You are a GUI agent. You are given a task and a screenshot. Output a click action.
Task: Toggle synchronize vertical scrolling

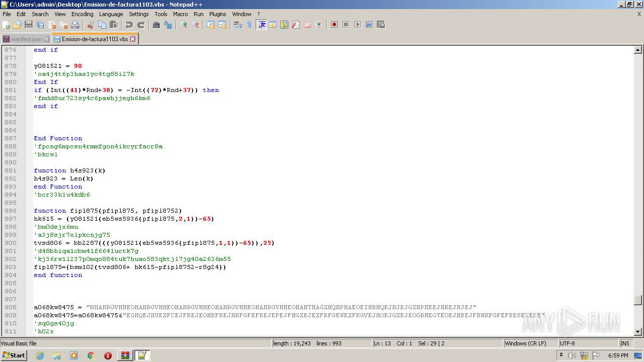(x=211, y=25)
